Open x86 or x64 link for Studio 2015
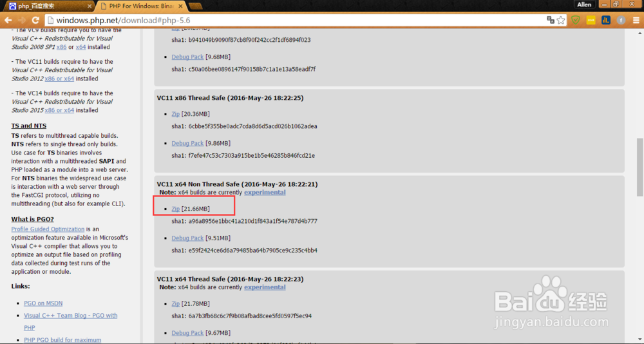Image resolution: width=644 pixels, height=344 pixels. click(59, 110)
